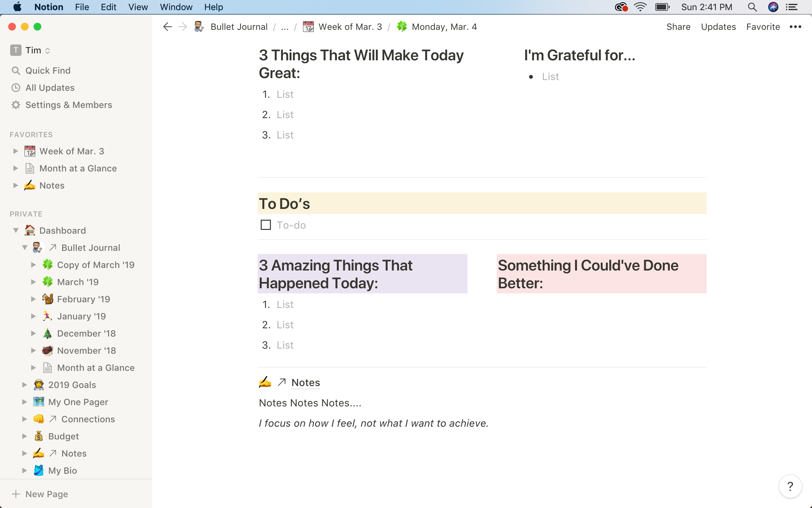Open Month at a Glance under Bullet Journal
Screen dimensions: 812x508
pyautogui.click(x=95, y=368)
